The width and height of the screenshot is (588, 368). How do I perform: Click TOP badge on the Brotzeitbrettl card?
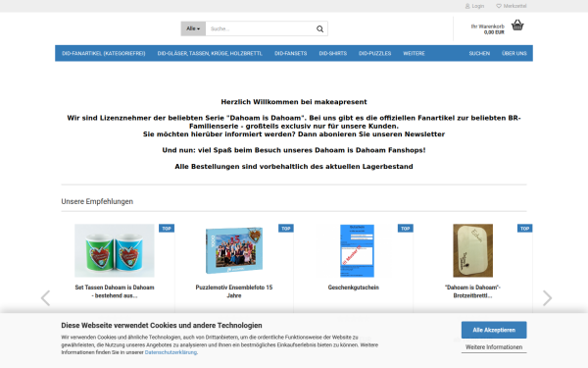coord(524,229)
